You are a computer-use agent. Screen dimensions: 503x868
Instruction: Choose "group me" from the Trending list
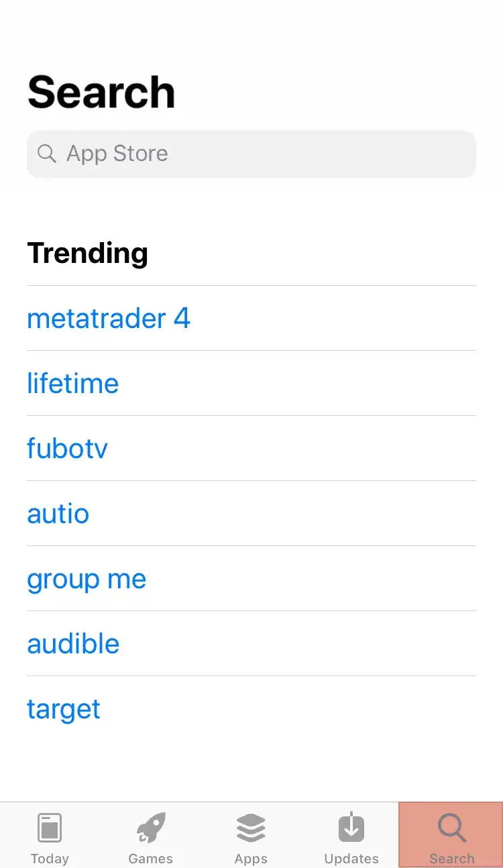point(87,579)
